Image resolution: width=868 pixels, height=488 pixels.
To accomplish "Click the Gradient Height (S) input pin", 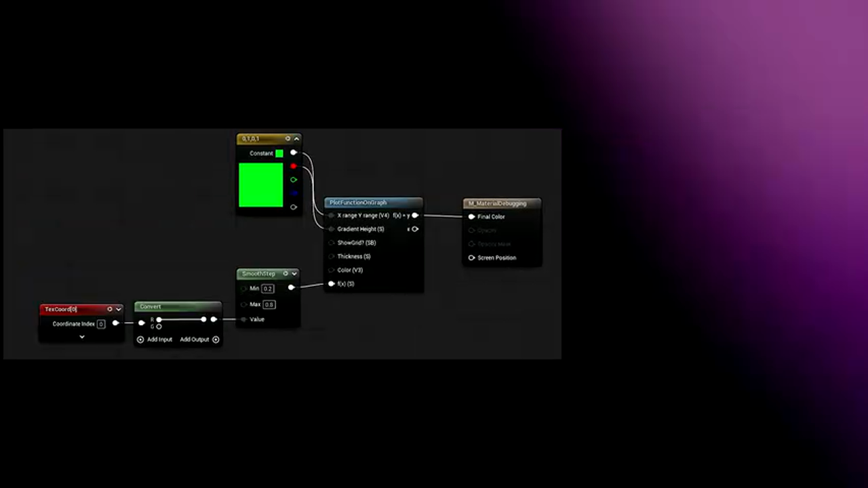I will coord(330,229).
